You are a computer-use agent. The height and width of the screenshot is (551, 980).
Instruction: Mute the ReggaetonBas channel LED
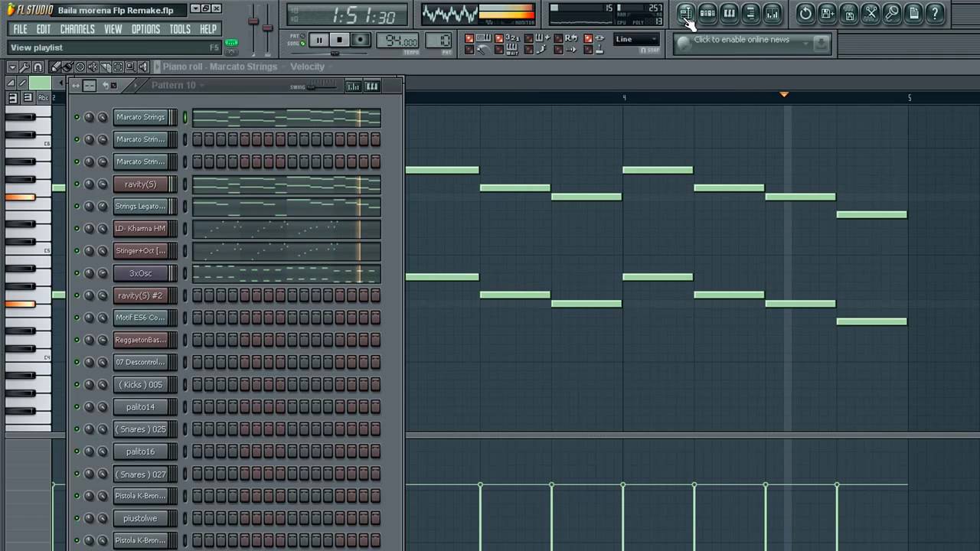click(77, 340)
